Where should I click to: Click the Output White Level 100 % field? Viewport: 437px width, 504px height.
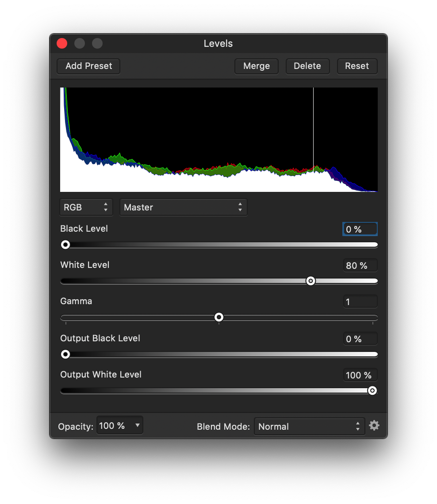coord(360,375)
